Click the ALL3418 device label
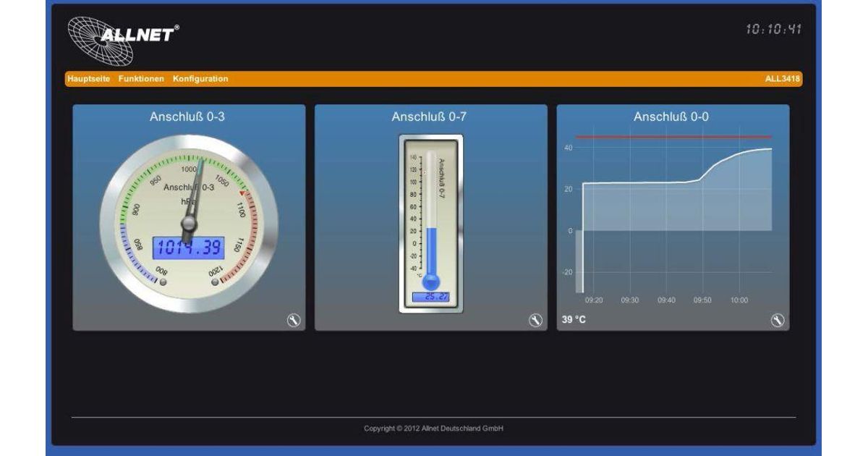Image resolution: width=868 pixels, height=456 pixels. (x=783, y=79)
